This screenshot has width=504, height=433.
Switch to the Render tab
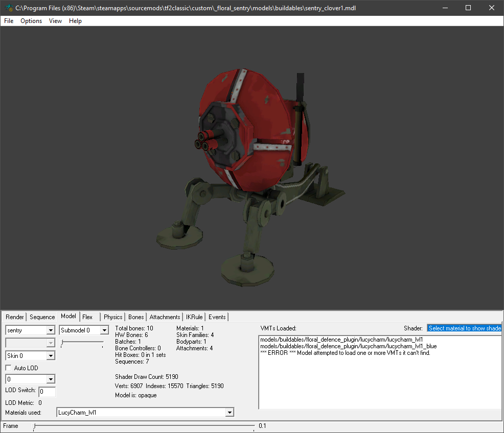point(15,317)
